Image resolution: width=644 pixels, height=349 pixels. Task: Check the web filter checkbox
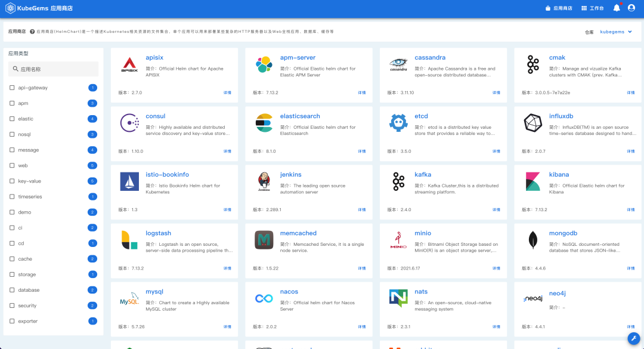[x=12, y=165]
